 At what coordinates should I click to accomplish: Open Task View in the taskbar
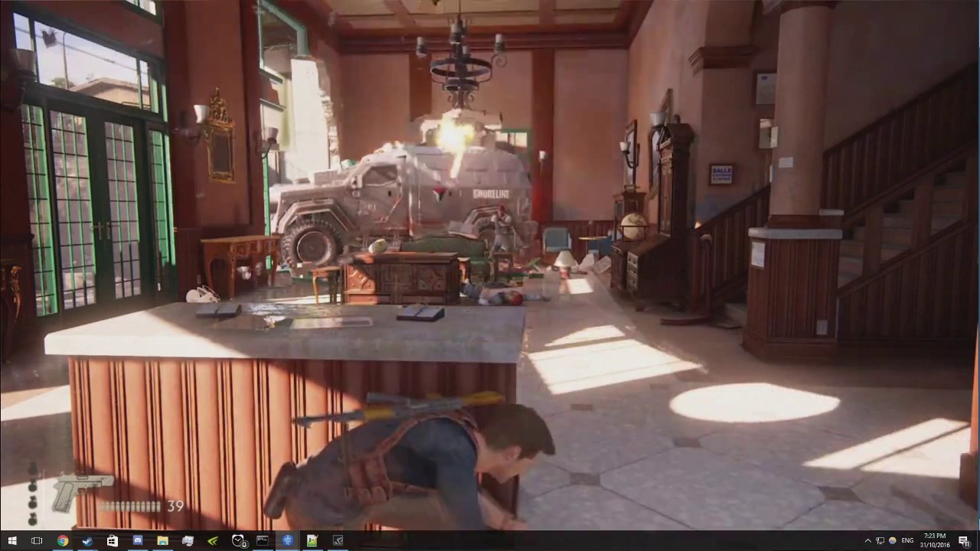(37, 540)
